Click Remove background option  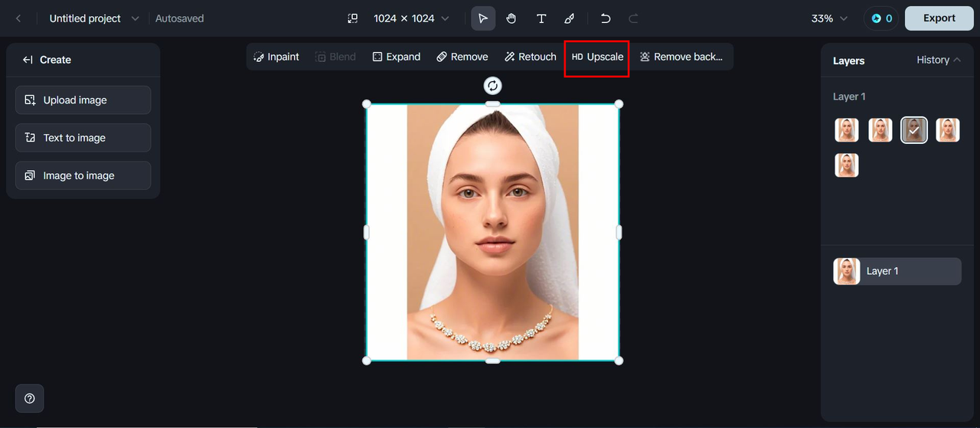pyautogui.click(x=681, y=57)
